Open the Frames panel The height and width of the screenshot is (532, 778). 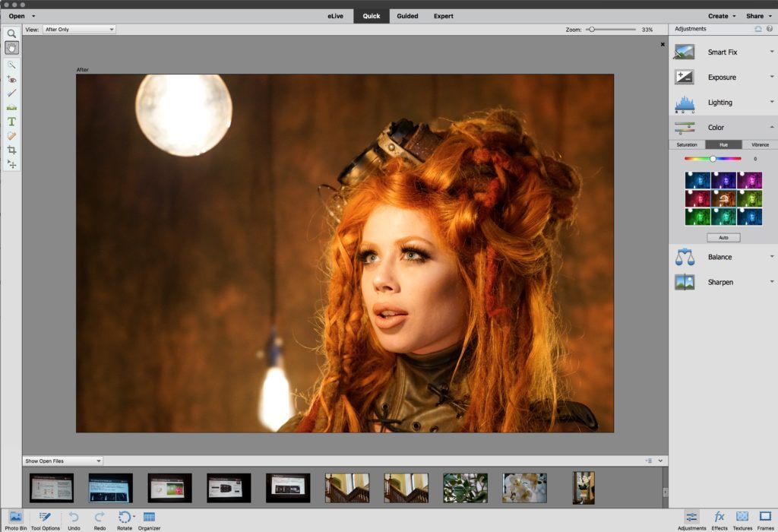click(765, 518)
